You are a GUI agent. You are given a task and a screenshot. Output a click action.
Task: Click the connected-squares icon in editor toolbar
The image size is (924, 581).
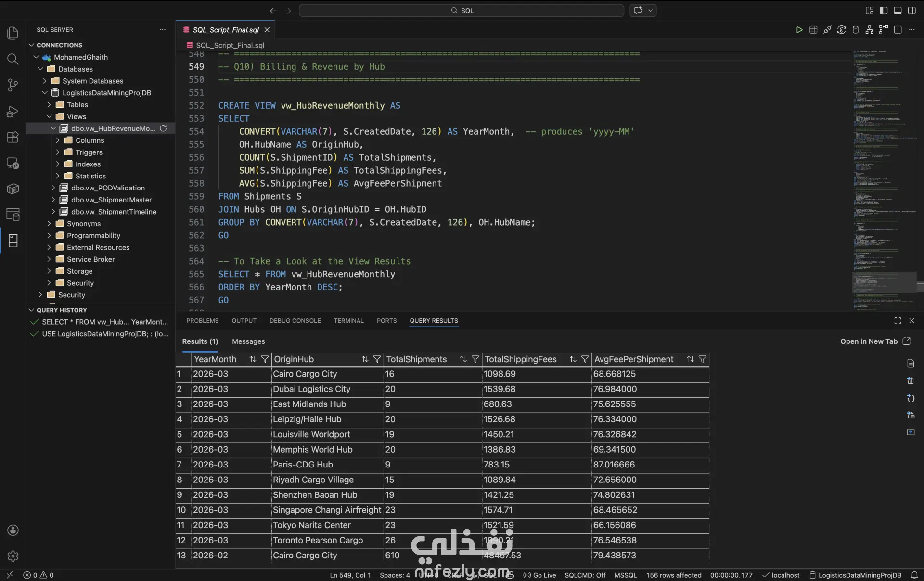click(884, 30)
